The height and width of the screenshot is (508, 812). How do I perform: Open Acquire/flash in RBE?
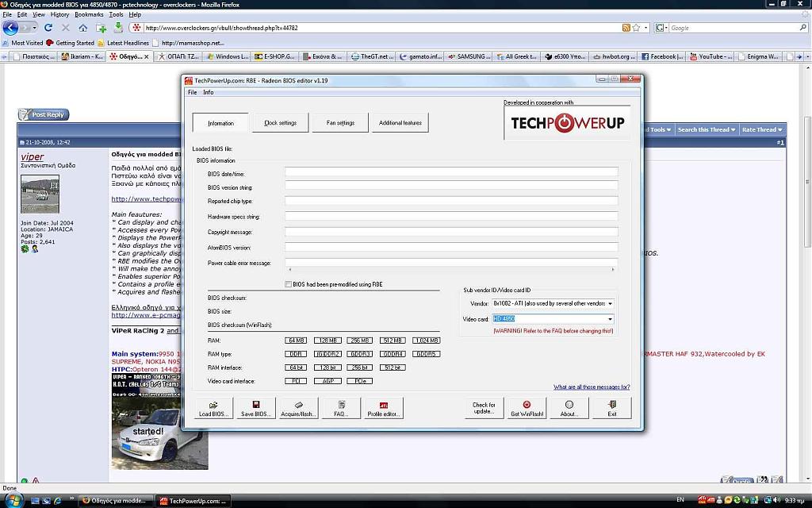[x=298, y=409]
